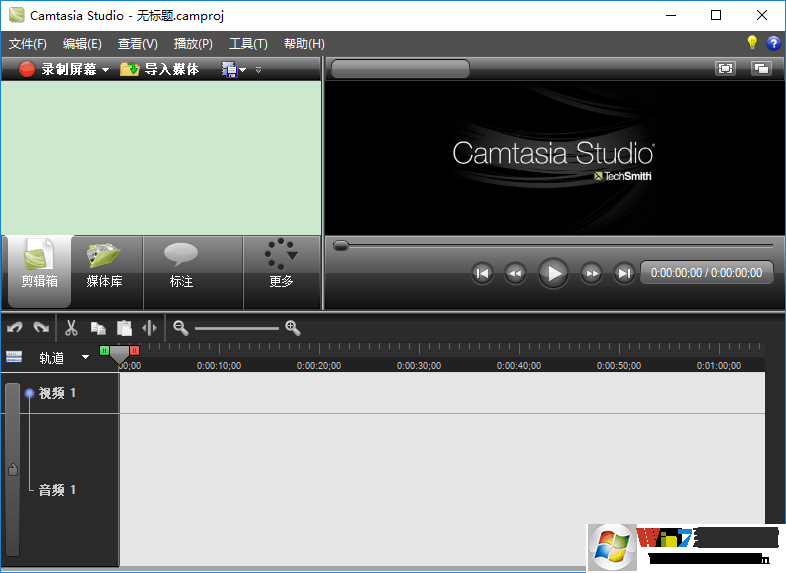The height and width of the screenshot is (573, 786).
Task: Switch to the 媒体库 tab
Action: click(105, 266)
